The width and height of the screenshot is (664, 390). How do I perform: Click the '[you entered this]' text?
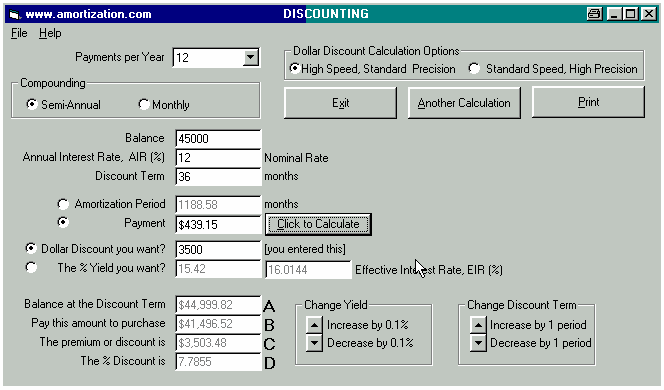(305, 249)
